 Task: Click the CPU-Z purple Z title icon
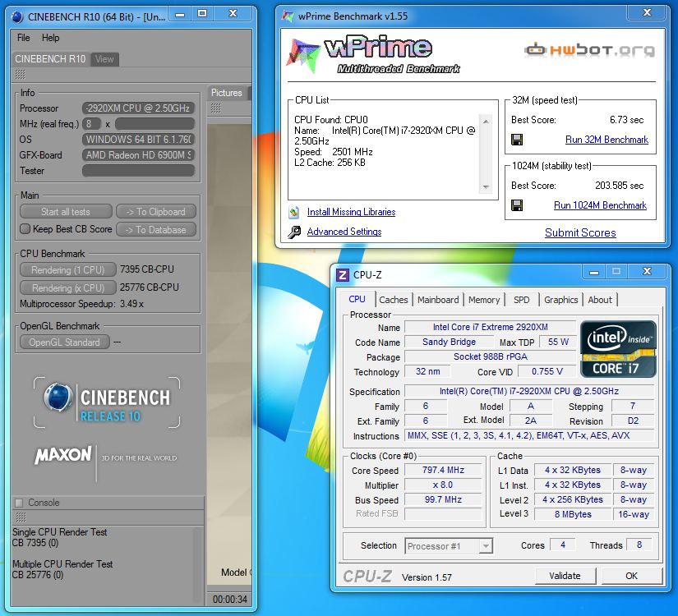click(x=343, y=275)
